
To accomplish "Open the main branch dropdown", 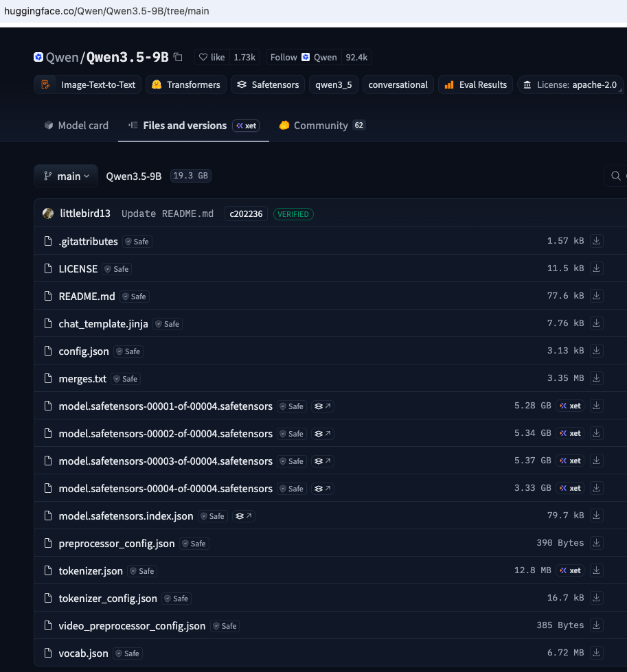I will pyautogui.click(x=66, y=176).
